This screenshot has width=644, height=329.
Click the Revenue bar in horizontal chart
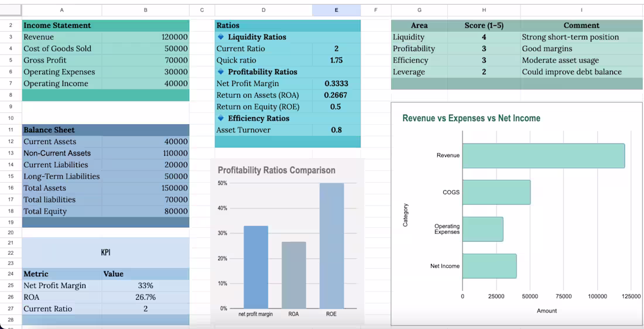click(x=543, y=156)
